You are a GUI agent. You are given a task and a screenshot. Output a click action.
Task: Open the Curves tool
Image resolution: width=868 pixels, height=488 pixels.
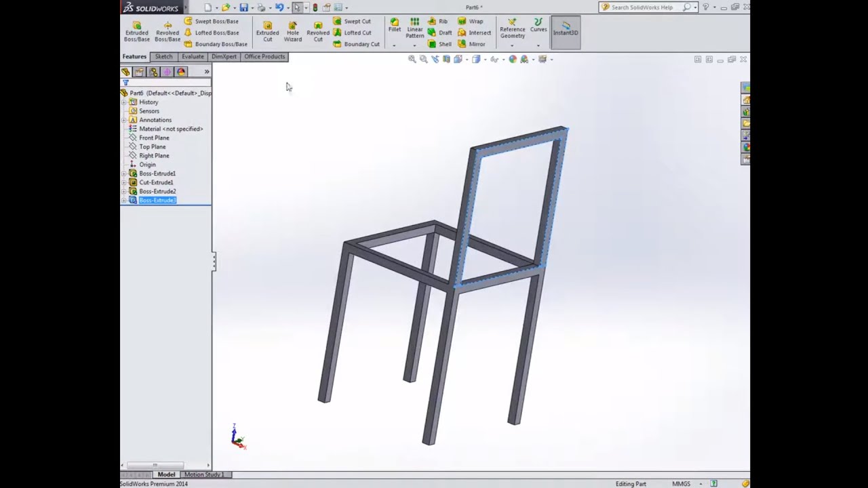click(x=538, y=26)
